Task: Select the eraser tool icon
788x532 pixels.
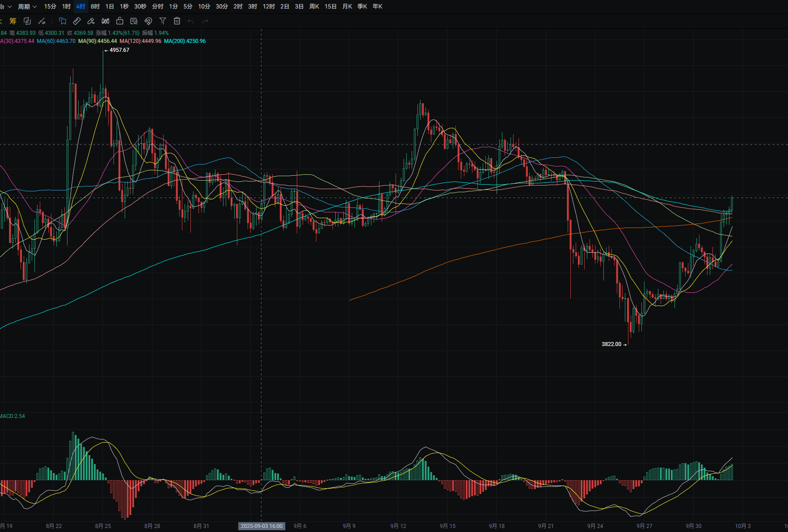Action: tap(91, 21)
